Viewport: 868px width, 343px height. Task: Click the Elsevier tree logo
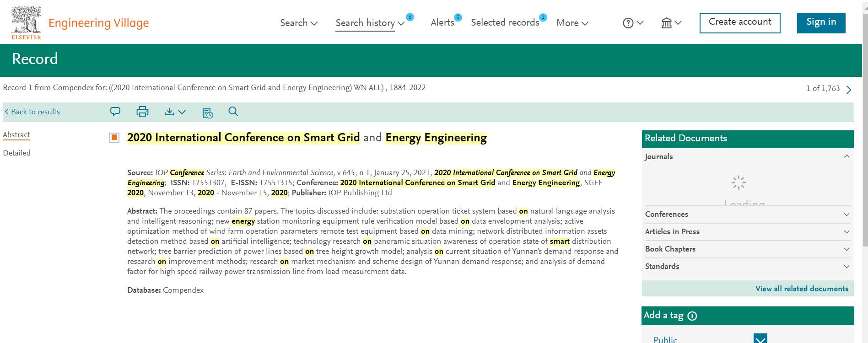[x=26, y=23]
